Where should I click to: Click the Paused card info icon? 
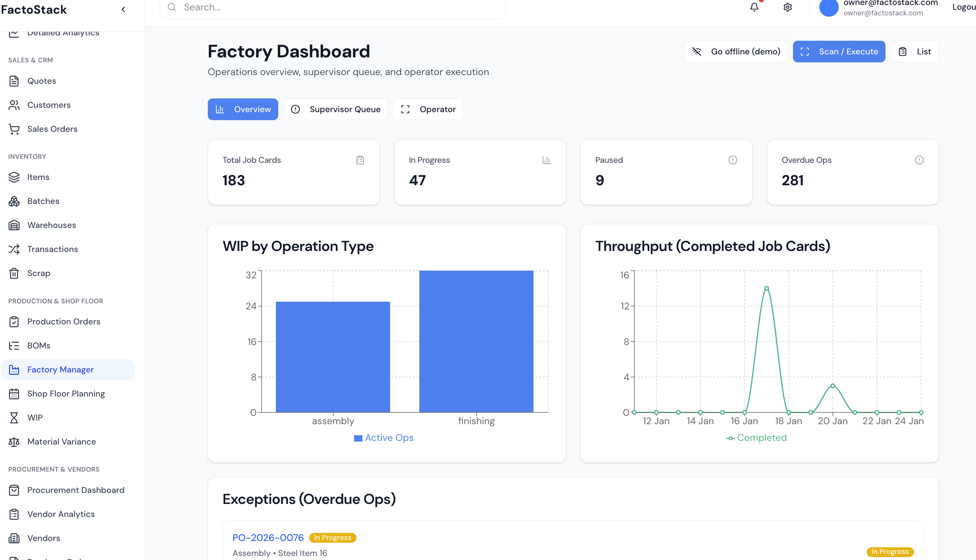733,160
